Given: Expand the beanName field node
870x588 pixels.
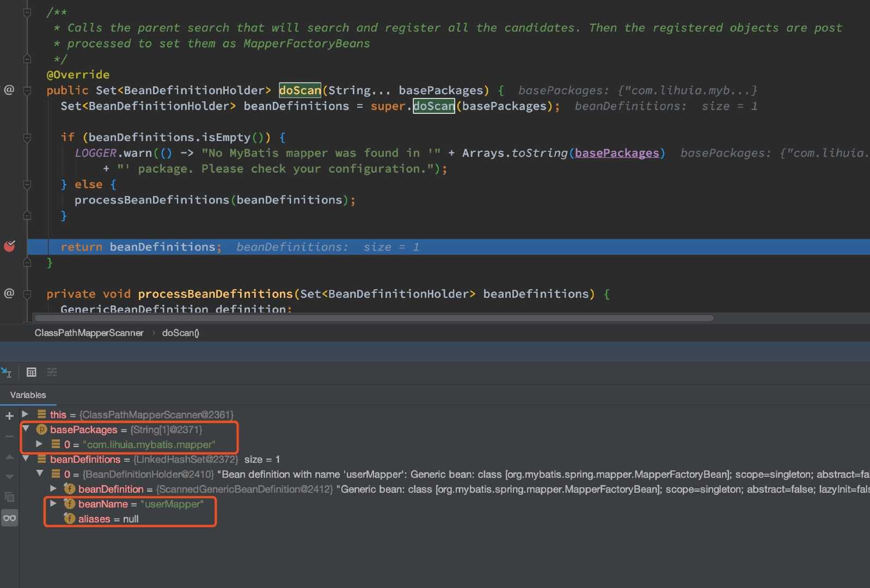Looking at the screenshot, I should pyautogui.click(x=53, y=504).
